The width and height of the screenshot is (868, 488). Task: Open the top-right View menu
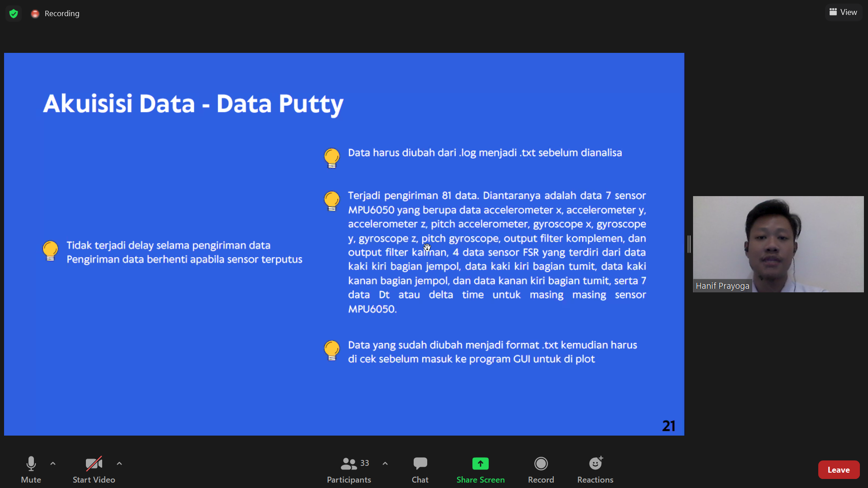pyautogui.click(x=845, y=12)
